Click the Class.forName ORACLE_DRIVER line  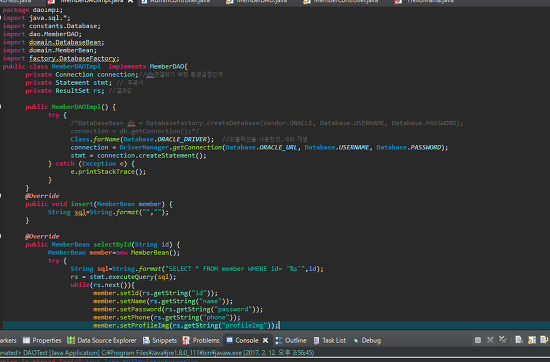click(x=142, y=139)
